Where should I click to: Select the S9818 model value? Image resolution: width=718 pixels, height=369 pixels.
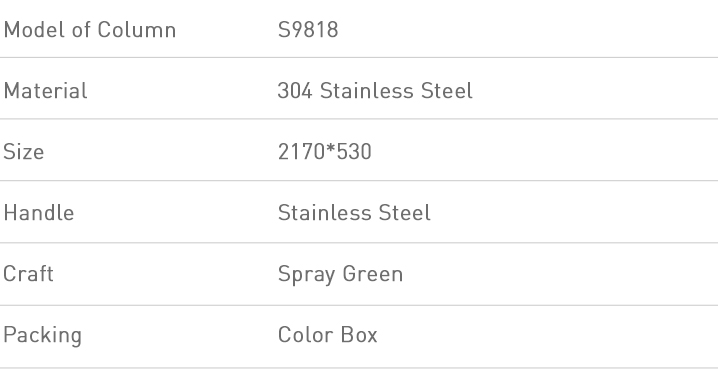click(x=308, y=30)
